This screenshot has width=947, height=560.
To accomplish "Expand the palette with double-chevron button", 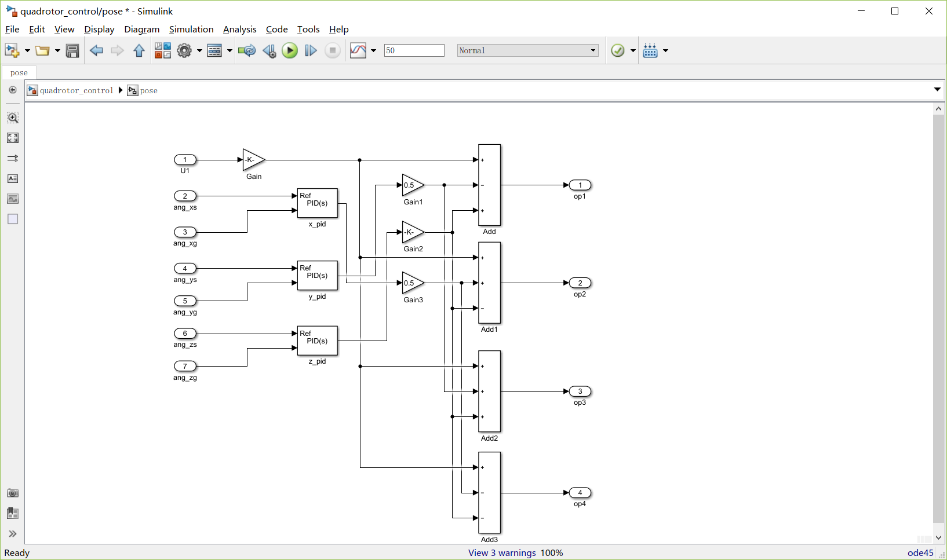I will 13,533.
